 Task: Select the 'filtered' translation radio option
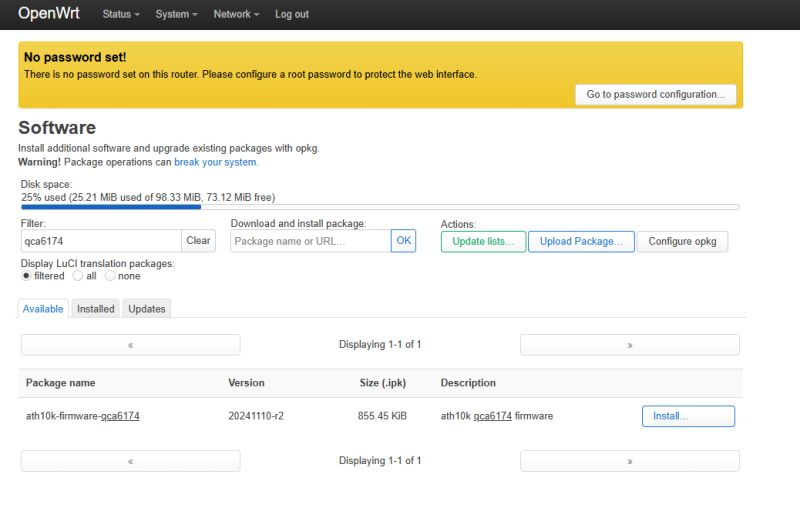point(26,276)
